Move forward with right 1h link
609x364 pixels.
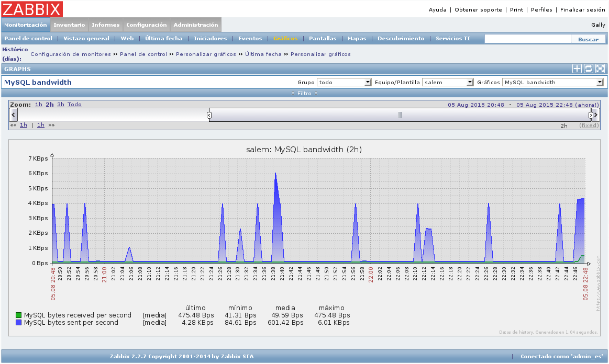(41, 125)
